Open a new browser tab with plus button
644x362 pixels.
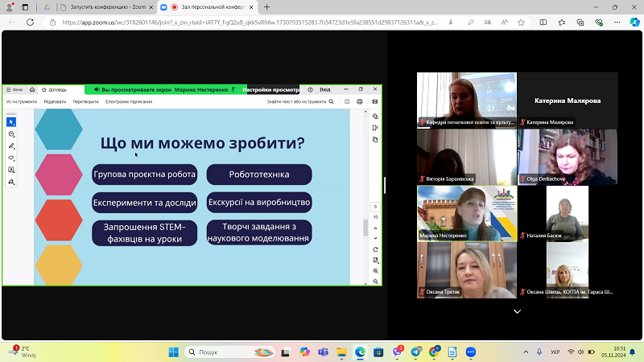(266, 7)
